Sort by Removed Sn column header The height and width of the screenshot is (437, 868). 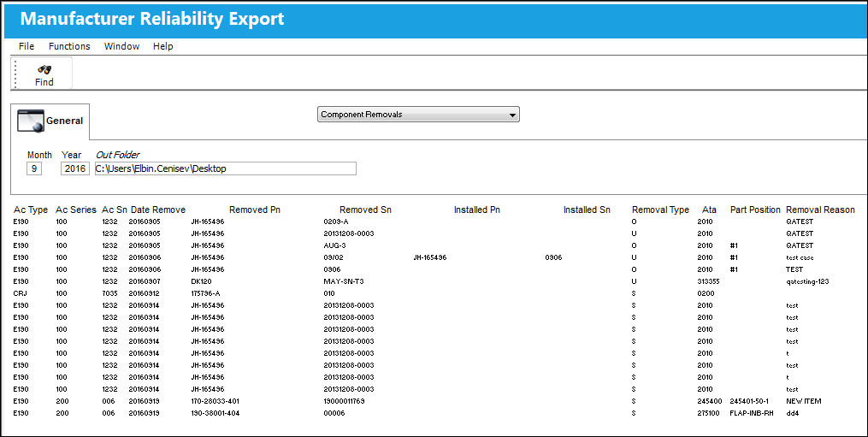(365, 210)
